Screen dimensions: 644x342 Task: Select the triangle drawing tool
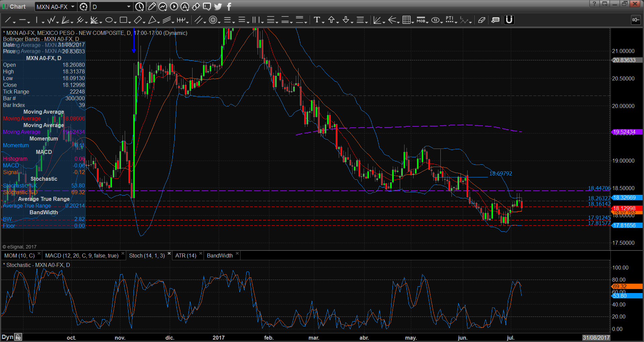coord(152,20)
